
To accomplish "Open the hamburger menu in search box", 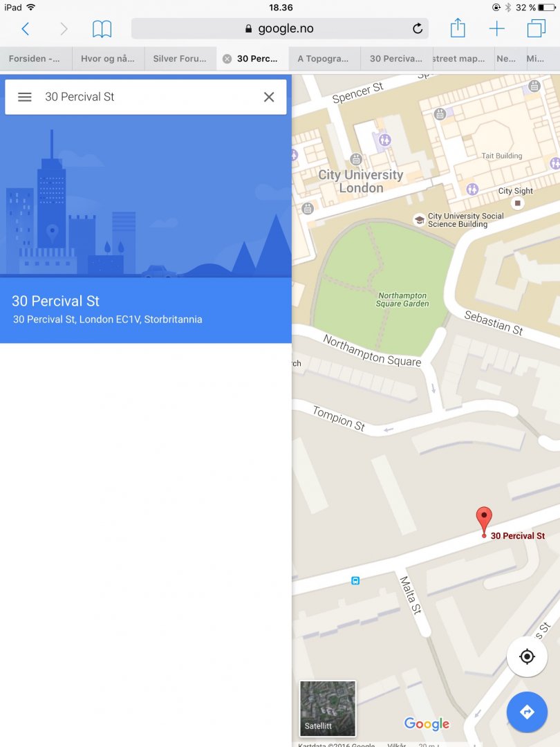I will 25,98.
